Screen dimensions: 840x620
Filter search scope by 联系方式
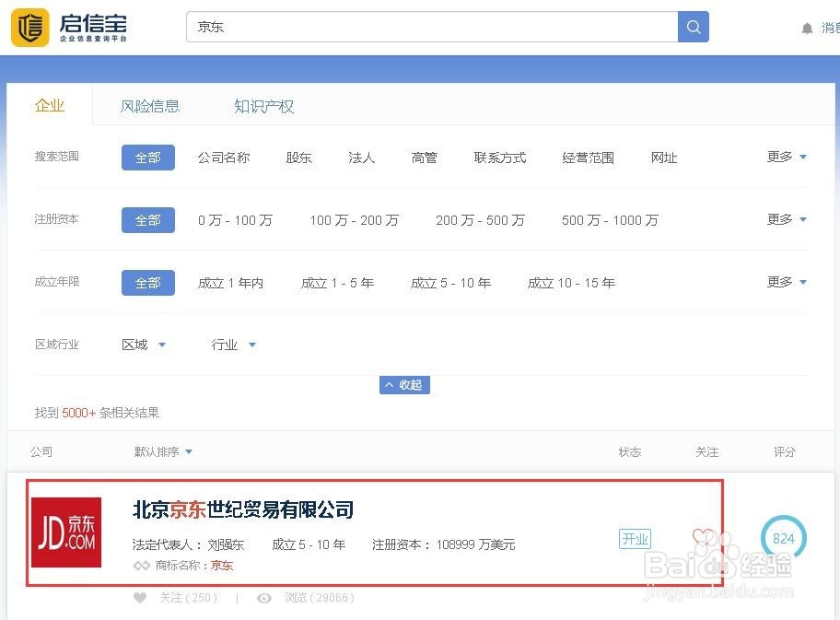click(x=500, y=158)
